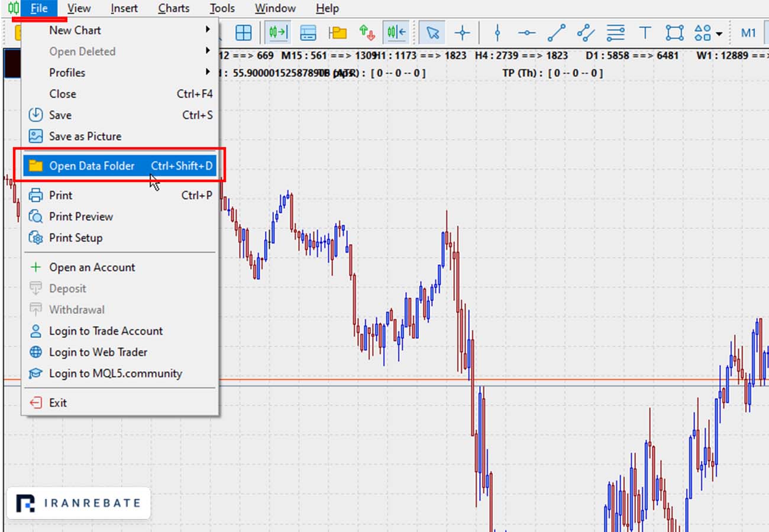This screenshot has width=769, height=532.
Task: Choose Login to Web Trader
Action: (x=120, y=353)
